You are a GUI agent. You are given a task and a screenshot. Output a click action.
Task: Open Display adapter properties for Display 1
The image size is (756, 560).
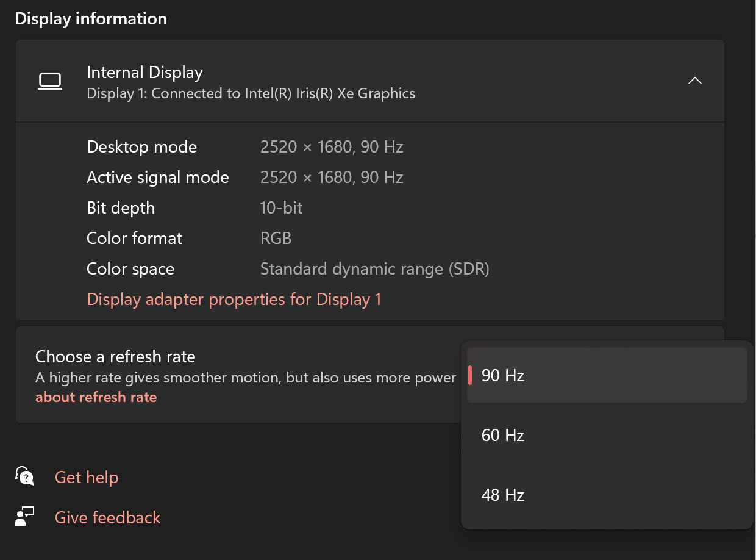point(234,300)
